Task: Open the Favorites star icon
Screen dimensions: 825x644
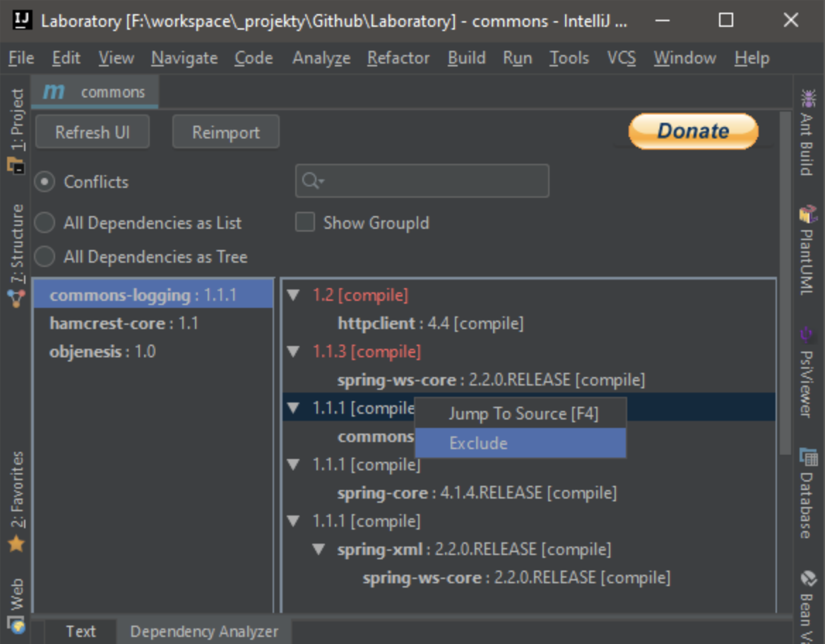Action: [x=16, y=544]
